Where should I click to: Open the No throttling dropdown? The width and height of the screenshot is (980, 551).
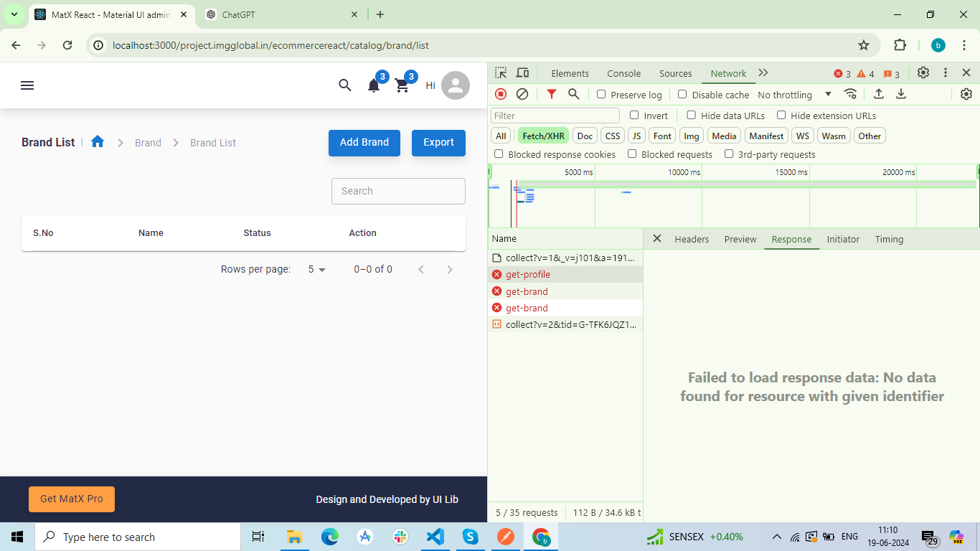click(794, 95)
